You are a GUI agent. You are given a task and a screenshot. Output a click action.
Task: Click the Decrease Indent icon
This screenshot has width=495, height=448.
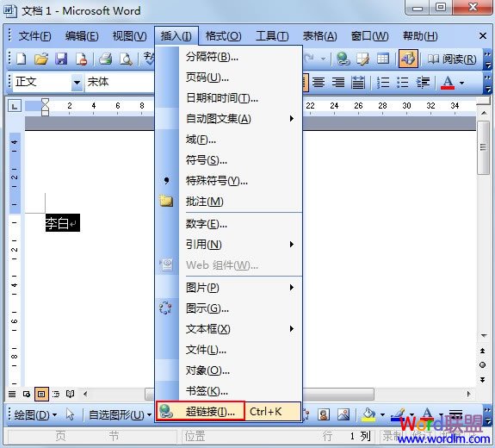[x=423, y=83]
